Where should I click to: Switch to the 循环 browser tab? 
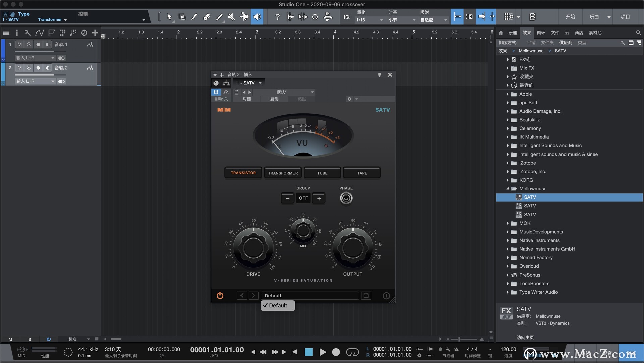541,33
